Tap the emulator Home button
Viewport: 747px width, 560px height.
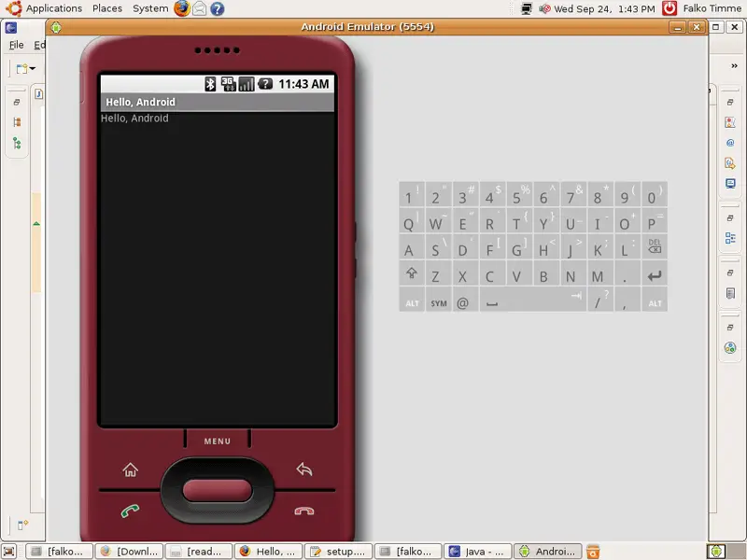tap(130, 470)
